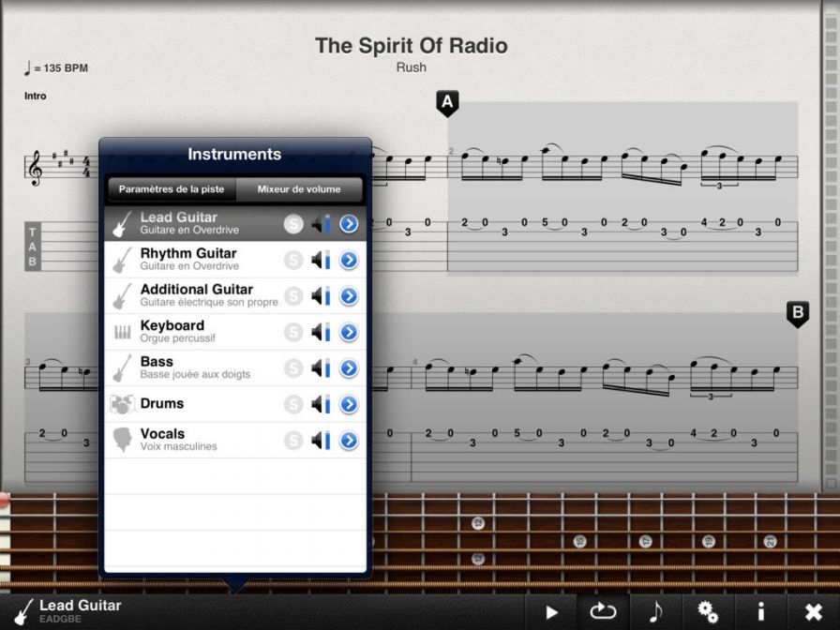The width and height of the screenshot is (840, 630).
Task: Open the settings gears icon
Action: tap(708, 611)
